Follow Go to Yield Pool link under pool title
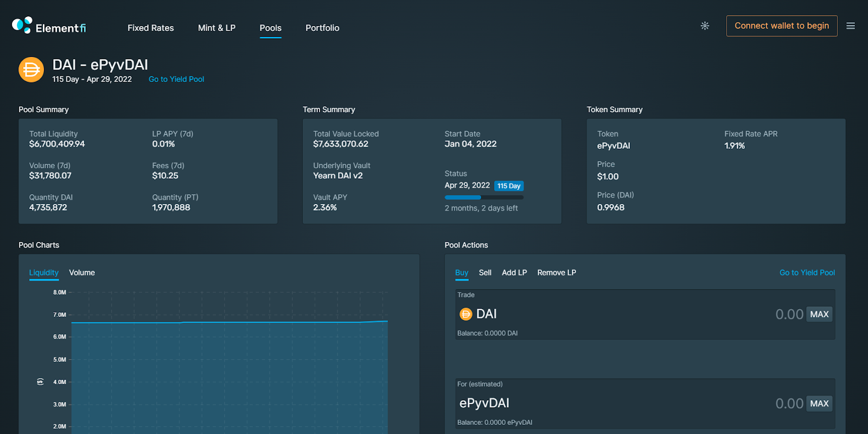The image size is (868, 434). tap(176, 79)
